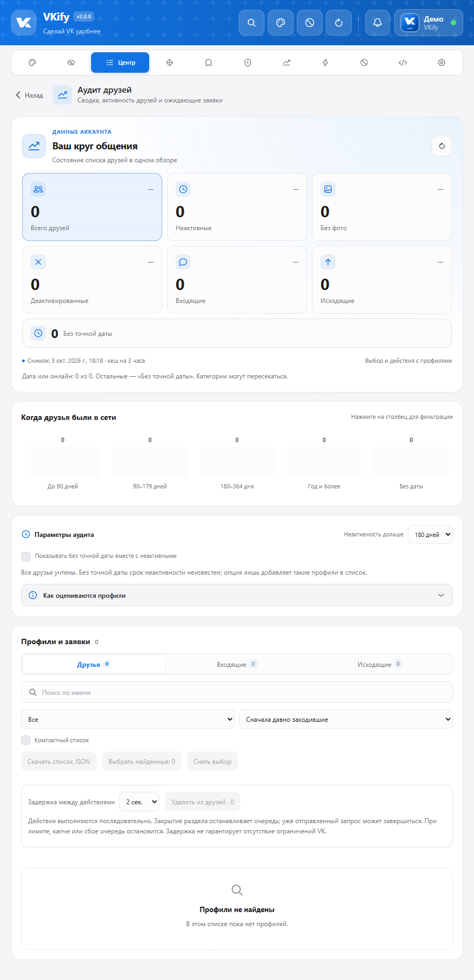Select the Исходящие stat card
The width and height of the screenshot is (474, 980).
pyautogui.click(x=382, y=280)
